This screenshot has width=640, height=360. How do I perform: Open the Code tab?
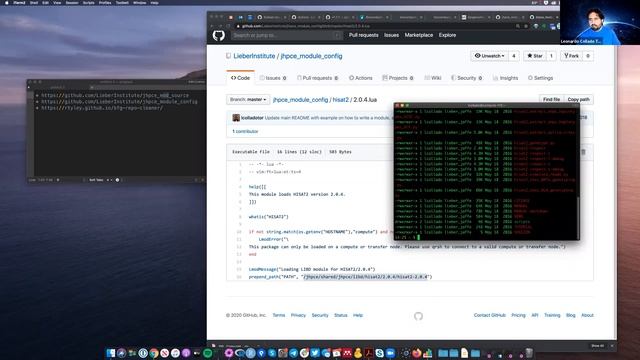click(240, 78)
